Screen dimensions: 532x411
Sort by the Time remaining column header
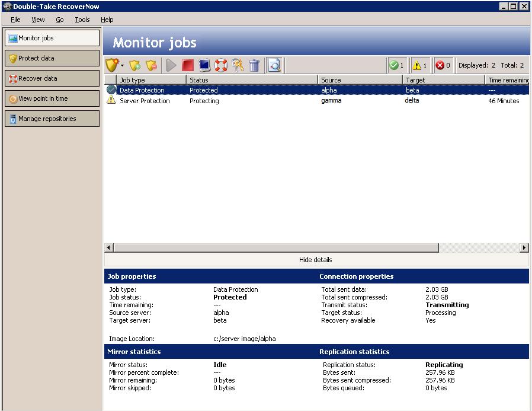point(507,80)
